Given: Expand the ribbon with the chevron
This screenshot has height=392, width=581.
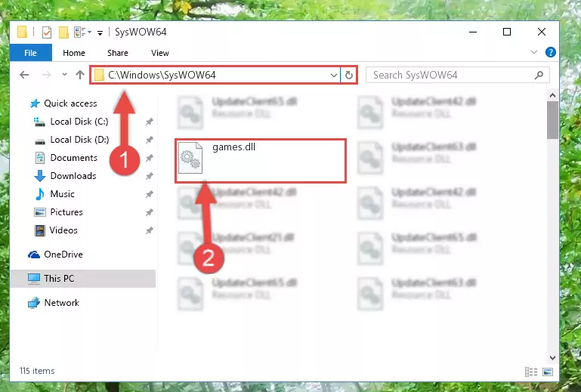Looking at the screenshot, I should (x=533, y=52).
